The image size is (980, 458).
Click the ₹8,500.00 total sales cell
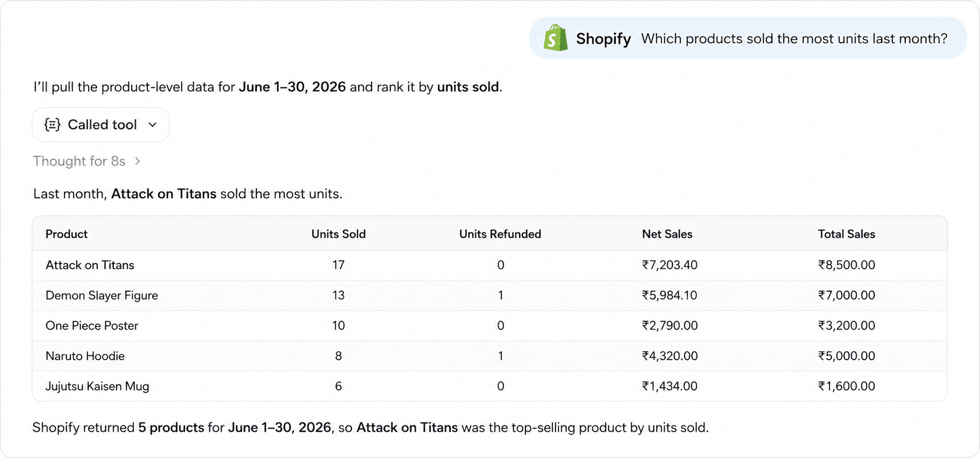tap(846, 265)
